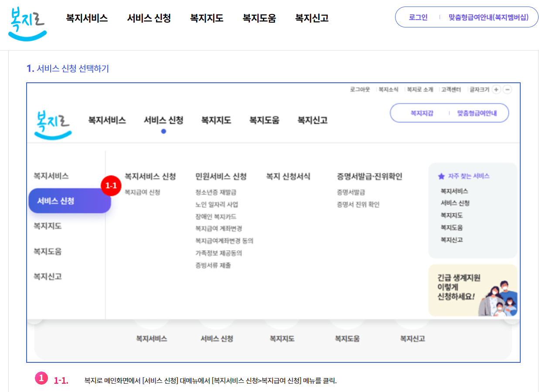Click the 복지로 logo in the page header
Screen dimensions: 539x392
(x=27, y=24)
